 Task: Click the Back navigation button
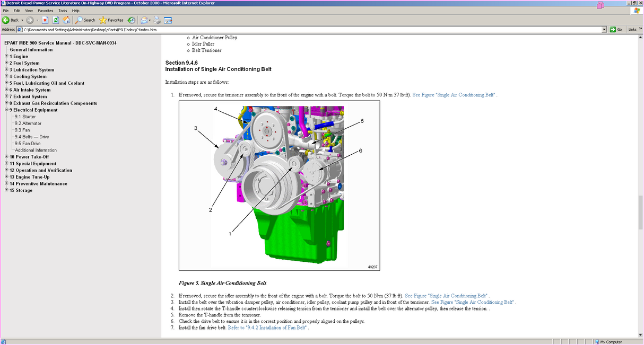coord(11,20)
